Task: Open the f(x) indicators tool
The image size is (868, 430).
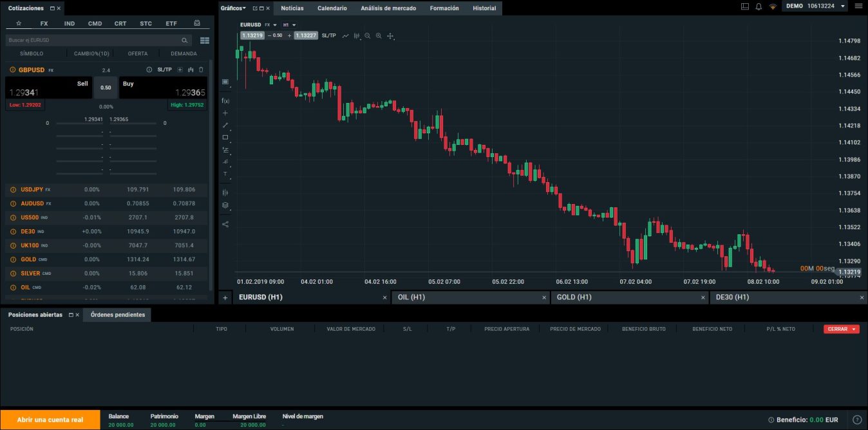Action: pyautogui.click(x=225, y=100)
